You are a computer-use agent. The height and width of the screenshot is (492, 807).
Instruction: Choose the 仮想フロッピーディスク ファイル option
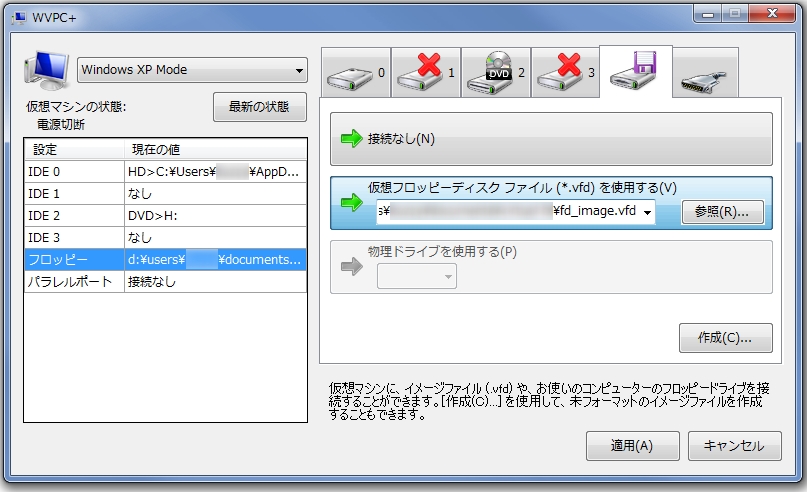551,203
